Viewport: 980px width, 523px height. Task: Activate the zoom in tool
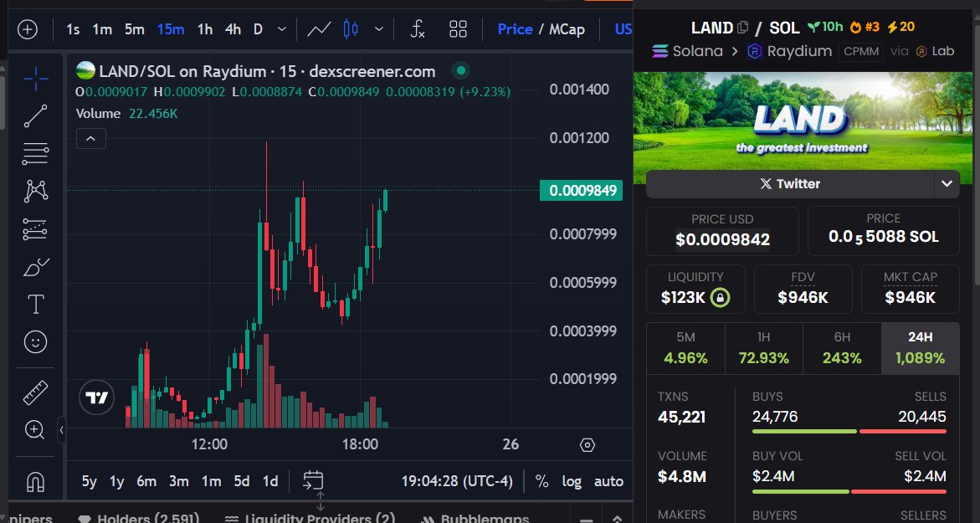pos(34,430)
